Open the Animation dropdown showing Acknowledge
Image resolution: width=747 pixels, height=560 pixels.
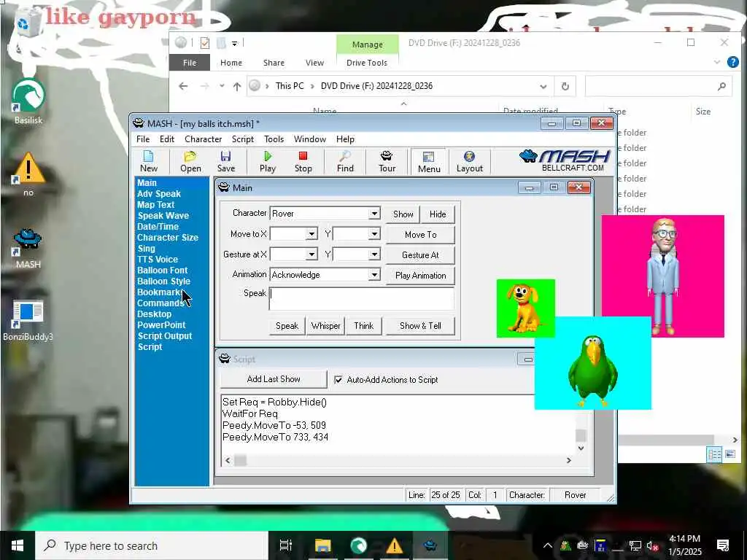click(x=374, y=275)
